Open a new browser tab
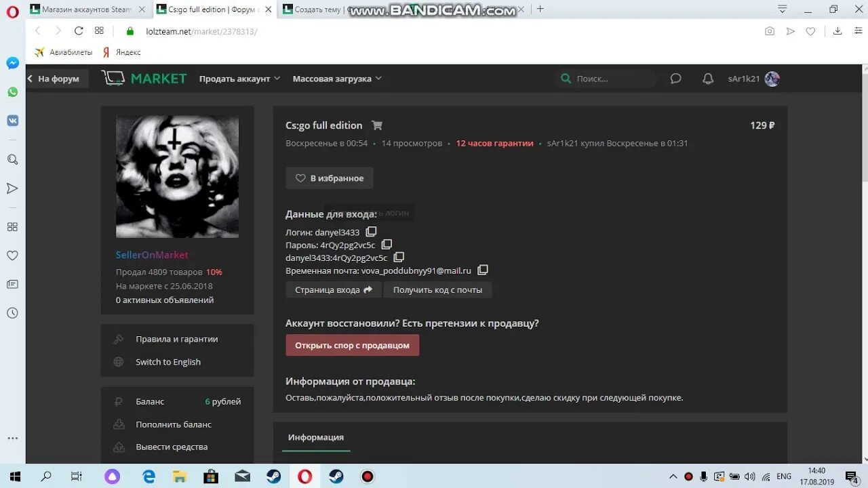 tap(540, 9)
